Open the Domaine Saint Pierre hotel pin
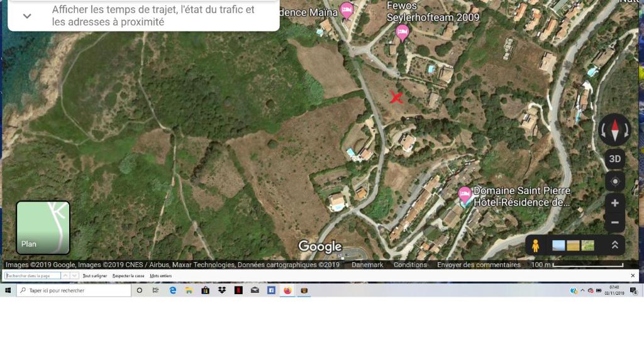This screenshot has height=362, width=644. tap(465, 194)
